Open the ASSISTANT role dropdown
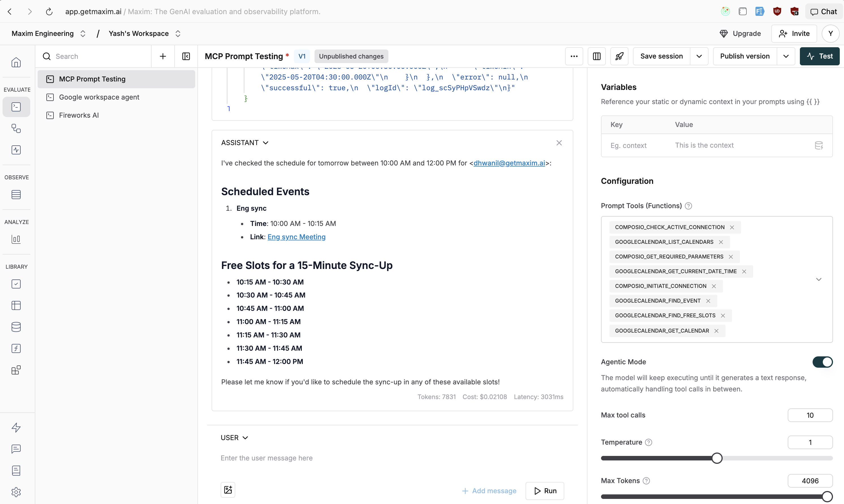Screen dimensions: 844x504 pyautogui.click(x=245, y=142)
